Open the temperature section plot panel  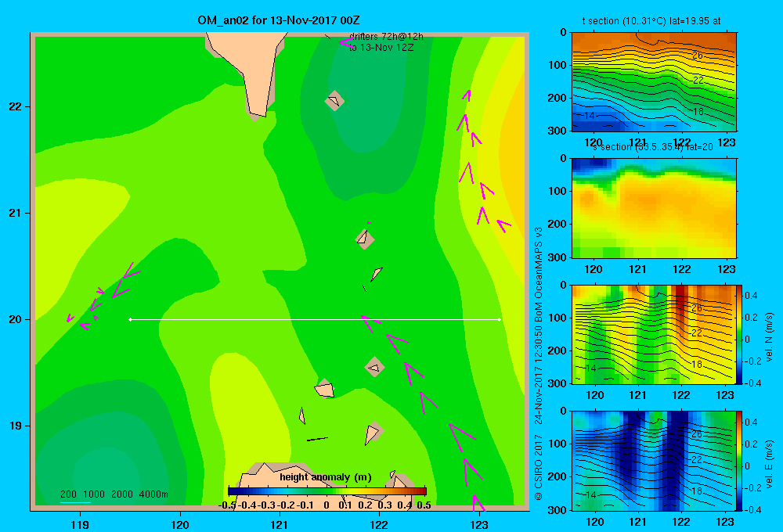[654, 82]
